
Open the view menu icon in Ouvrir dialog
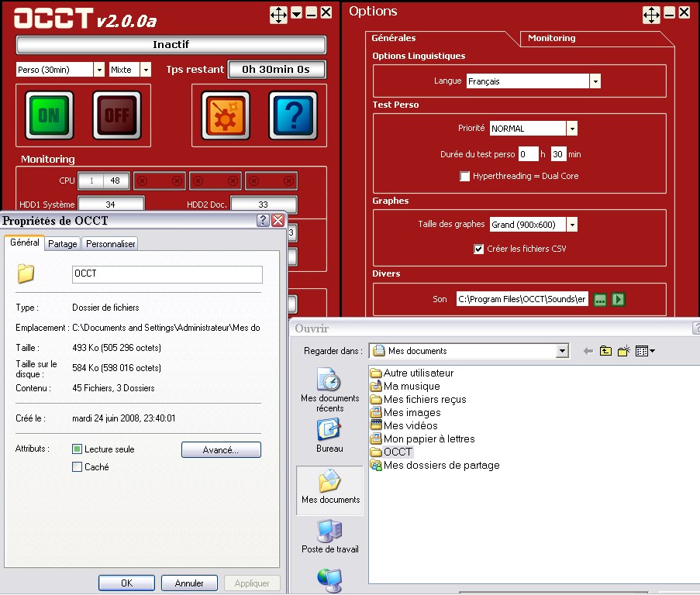point(645,351)
